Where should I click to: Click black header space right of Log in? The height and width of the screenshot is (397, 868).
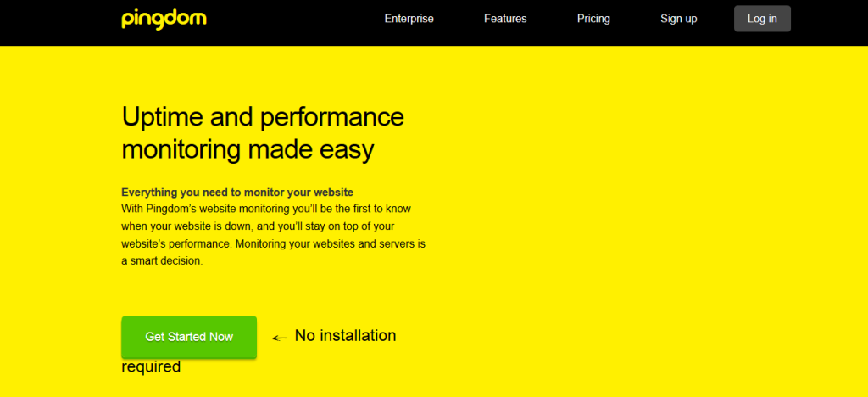(x=829, y=19)
